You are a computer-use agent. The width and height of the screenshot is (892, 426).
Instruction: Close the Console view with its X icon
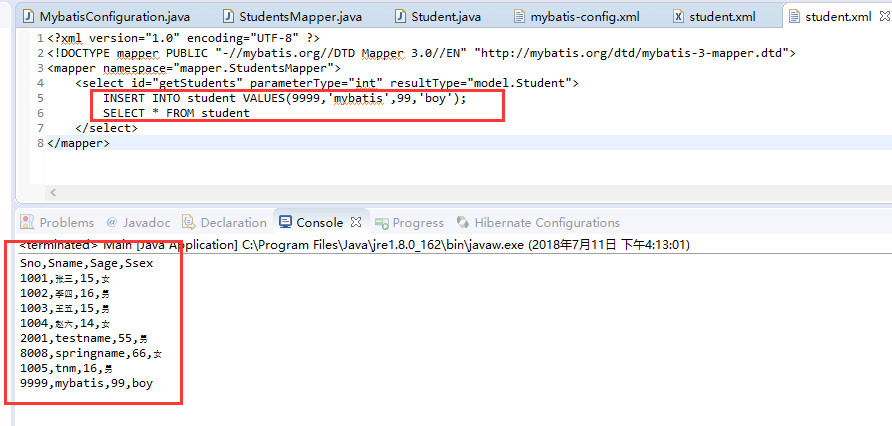(357, 223)
